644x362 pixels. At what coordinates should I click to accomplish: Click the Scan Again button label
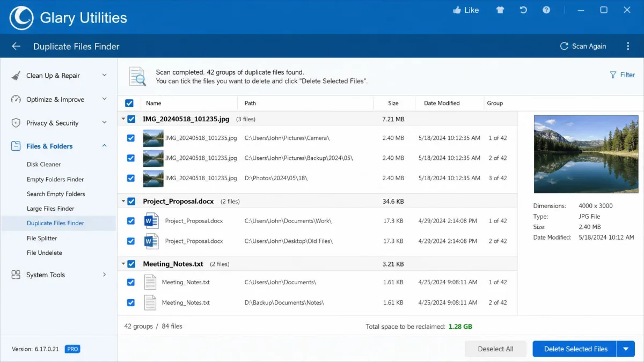589,46
